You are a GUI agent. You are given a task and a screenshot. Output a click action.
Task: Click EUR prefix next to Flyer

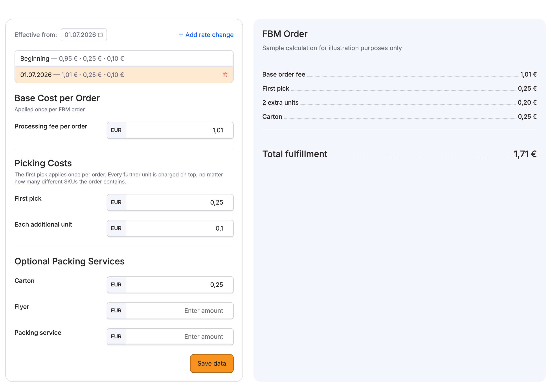pos(116,311)
